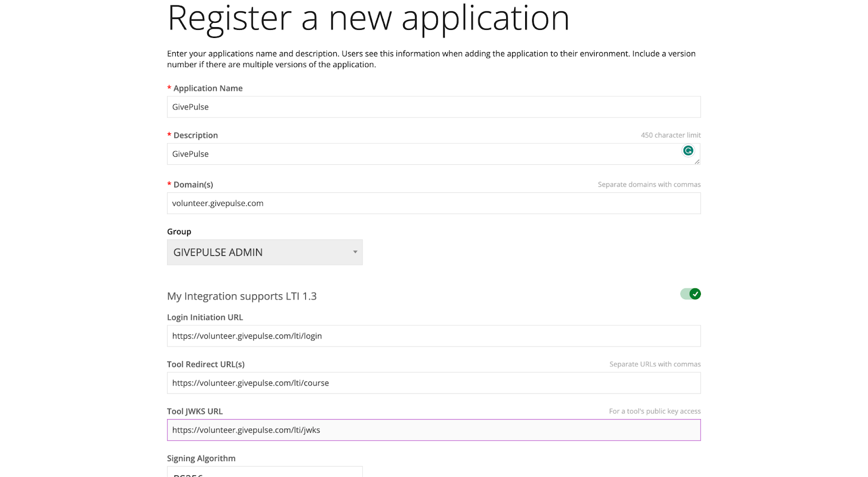Click the Application Name input field
The image size is (868, 477).
(x=434, y=107)
